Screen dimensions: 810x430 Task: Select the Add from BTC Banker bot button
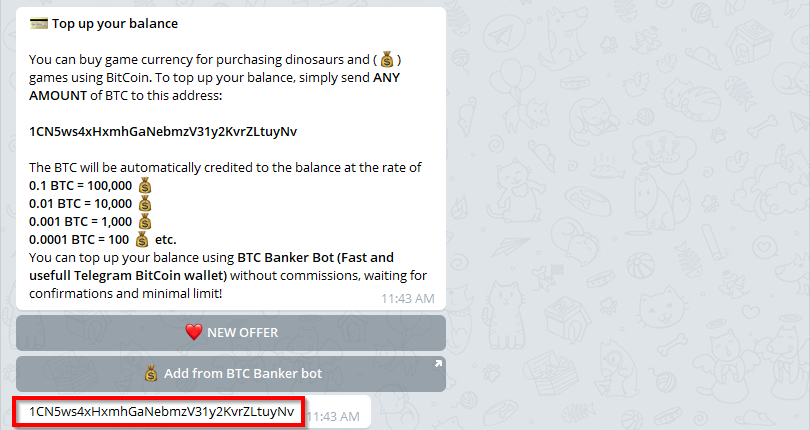tap(231, 374)
